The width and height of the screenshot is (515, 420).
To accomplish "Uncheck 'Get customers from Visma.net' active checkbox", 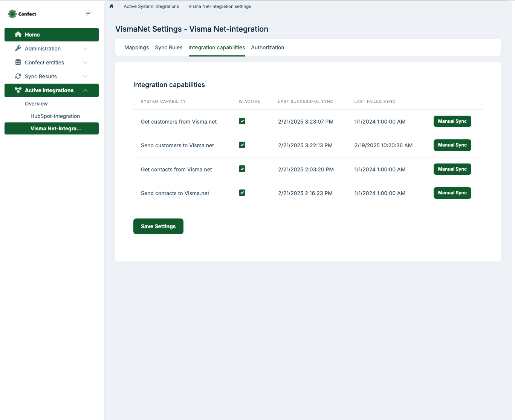I will (242, 121).
